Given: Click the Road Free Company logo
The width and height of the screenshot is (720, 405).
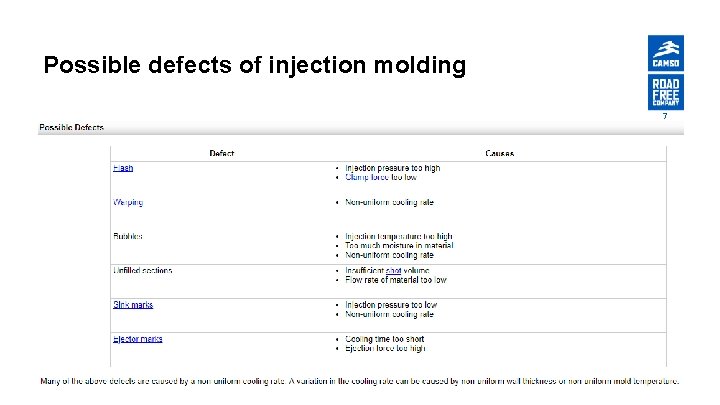Looking at the screenshot, I should pyautogui.click(x=665, y=92).
